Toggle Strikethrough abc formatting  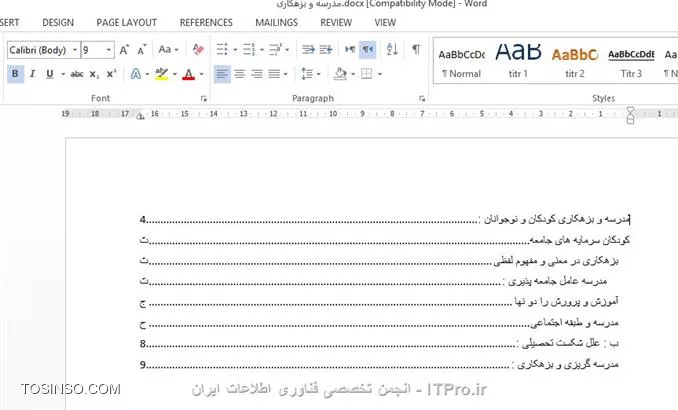click(77, 74)
